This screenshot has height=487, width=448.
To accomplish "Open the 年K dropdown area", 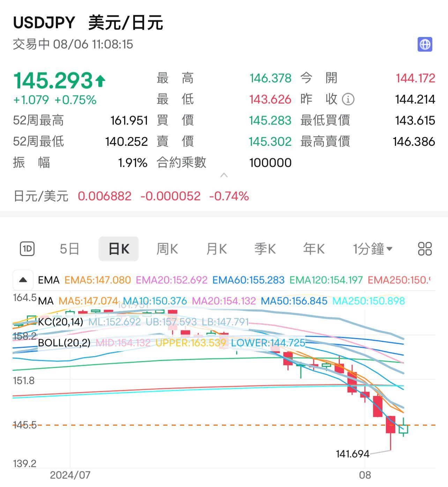I will pos(313,248).
